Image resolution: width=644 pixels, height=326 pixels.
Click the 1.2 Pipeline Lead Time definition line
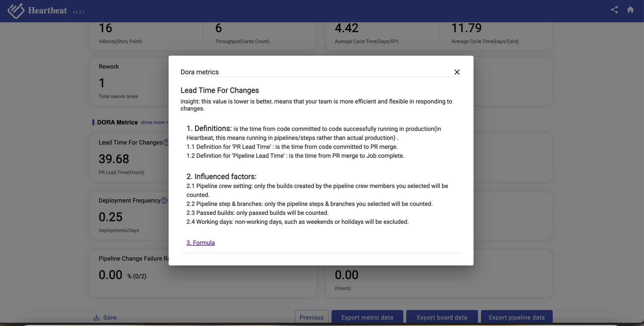(295, 156)
